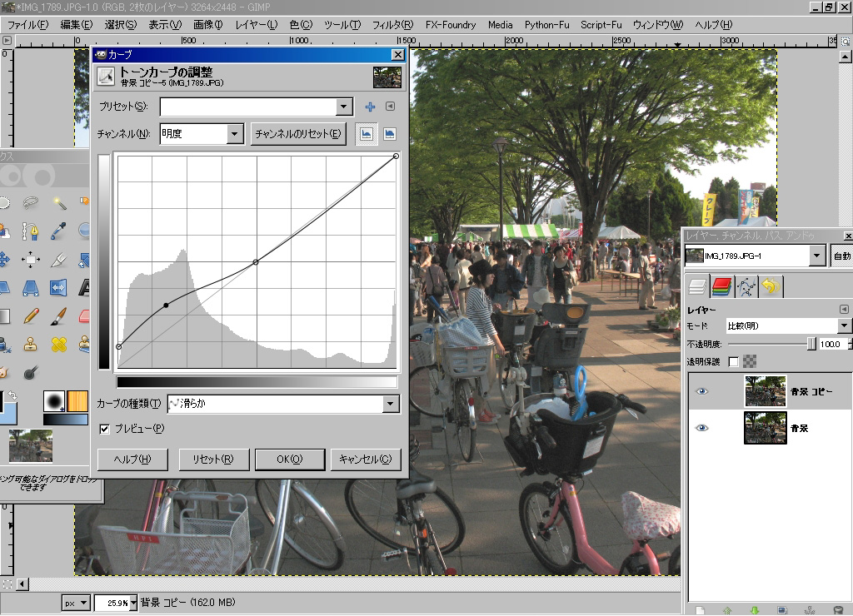
Task: Select the Fuzzy Select magic wand tool
Action: tap(59, 203)
